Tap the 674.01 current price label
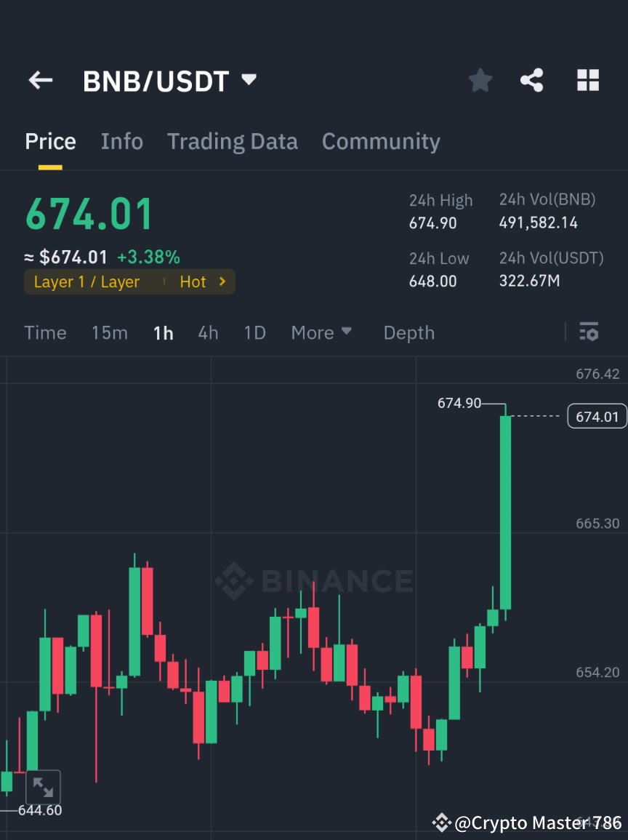Image resolution: width=628 pixels, height=840 pixels. pyautogui.click(x=596, y=416)
